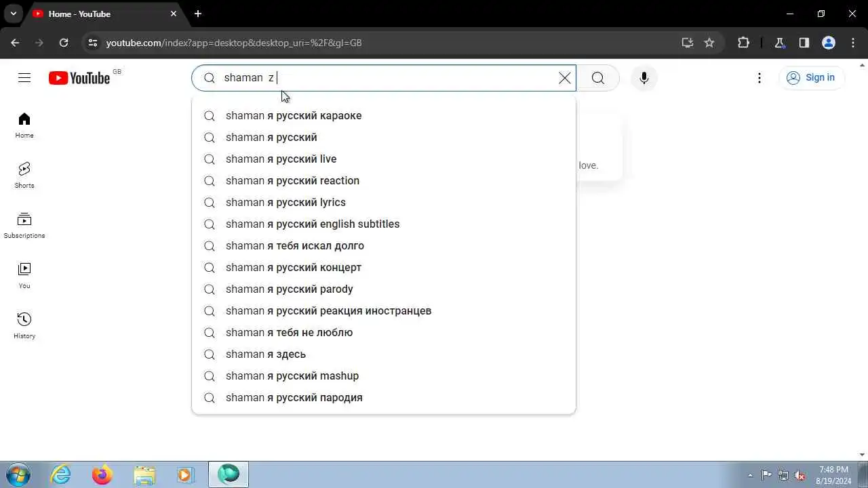Open Subscriptions in the sidebar
Viewport: 868px width, 488px height.
point(24,226)
